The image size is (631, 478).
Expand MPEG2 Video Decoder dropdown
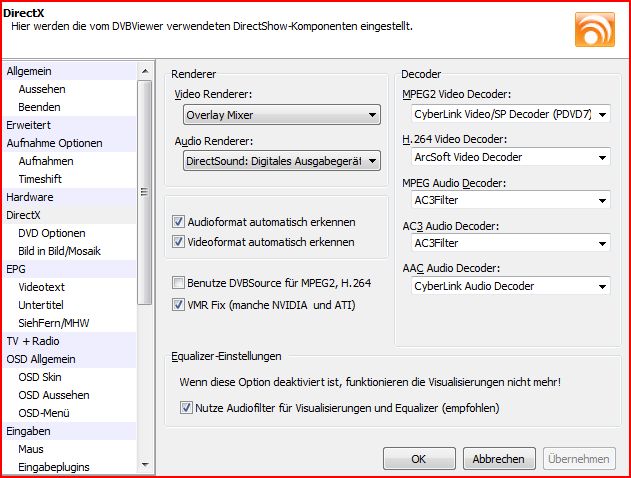pos(511,114)
